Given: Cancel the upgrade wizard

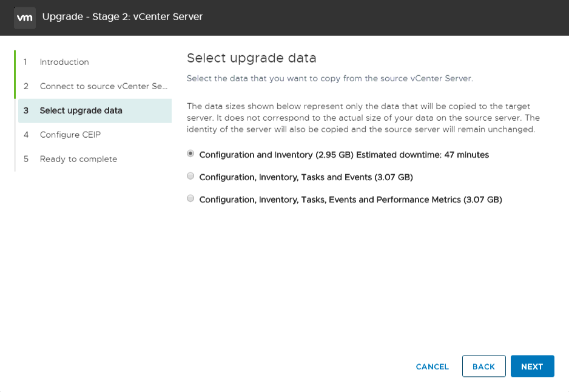Looking at the screenshot, I should pyautogui.click(x=432, y=367).
